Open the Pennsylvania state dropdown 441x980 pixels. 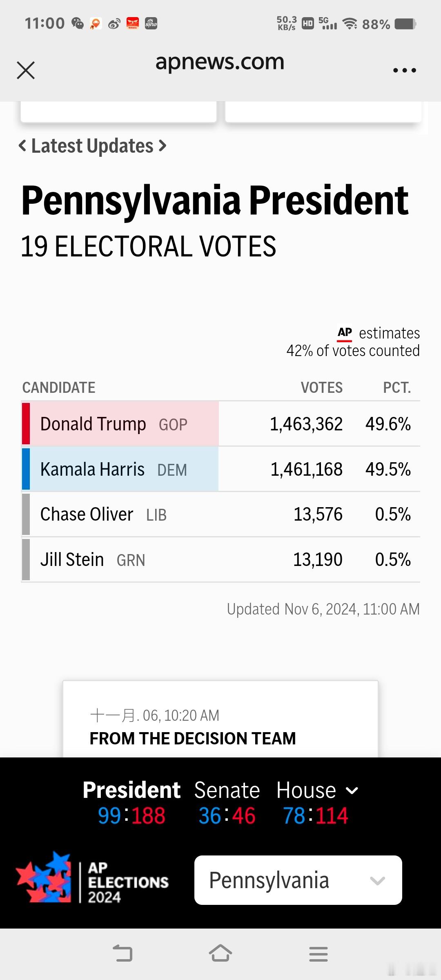(x=298, y=880)
